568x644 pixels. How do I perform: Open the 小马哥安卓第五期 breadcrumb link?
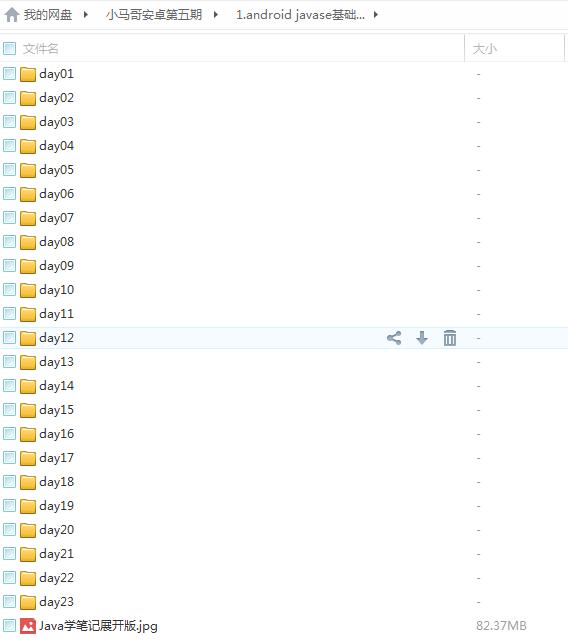click(154, 15)
